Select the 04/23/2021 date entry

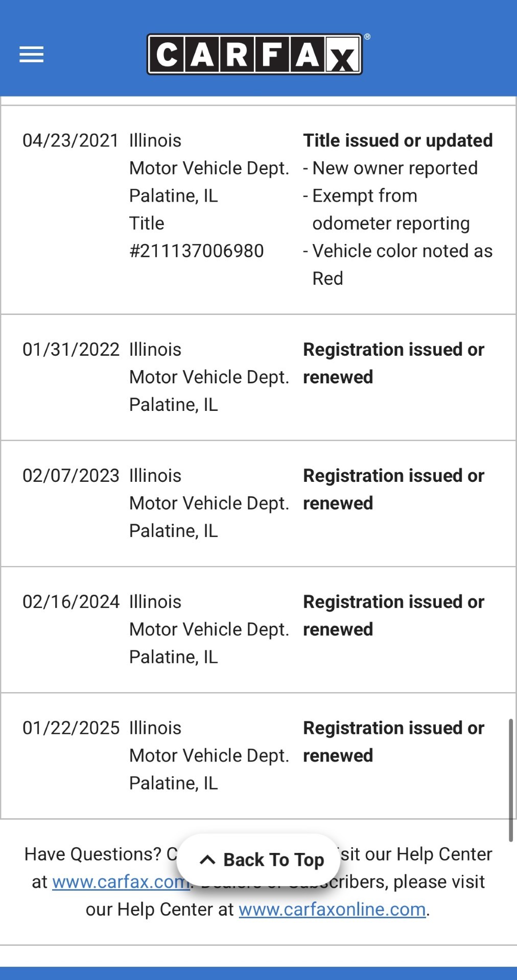[x=70, y=141]
